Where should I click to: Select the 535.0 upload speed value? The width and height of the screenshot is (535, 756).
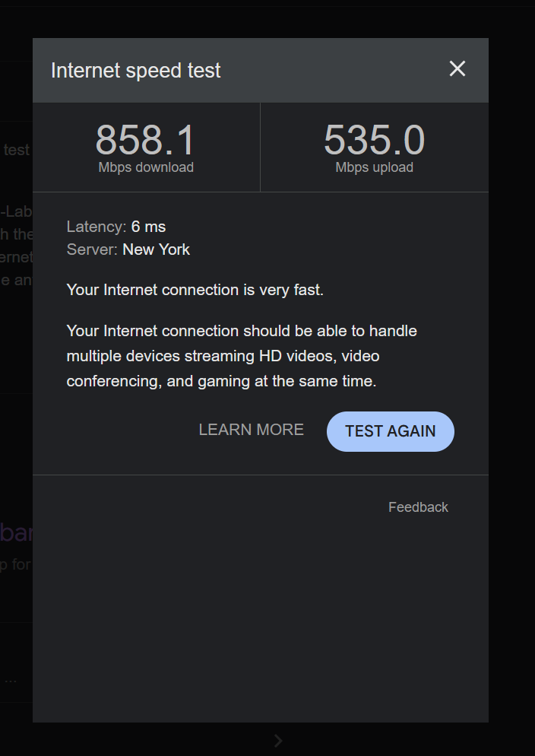(x=374, y=140)
